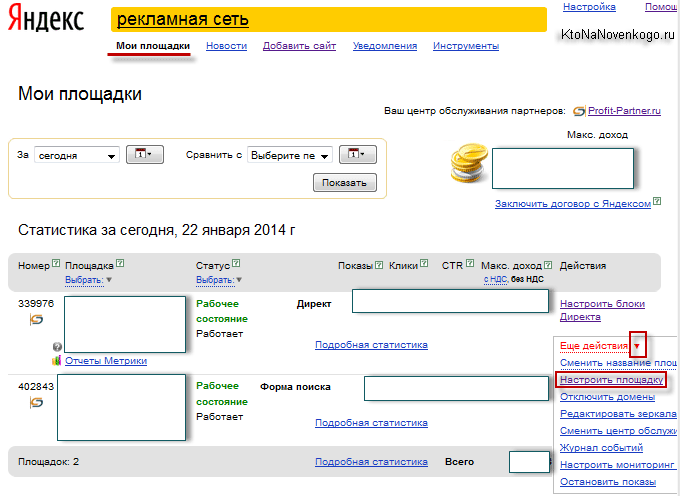Select 'Настроить площадку' in the menu

coord(611,380)
